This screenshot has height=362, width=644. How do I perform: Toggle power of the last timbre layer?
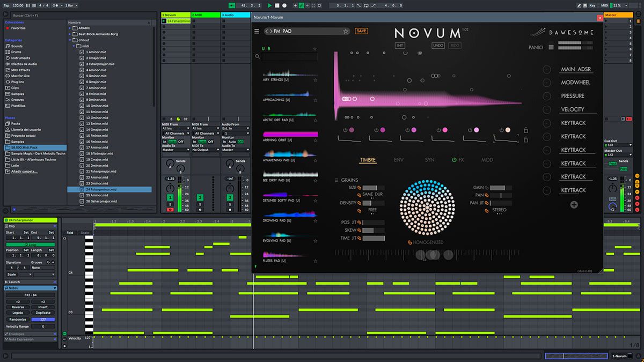502,130
